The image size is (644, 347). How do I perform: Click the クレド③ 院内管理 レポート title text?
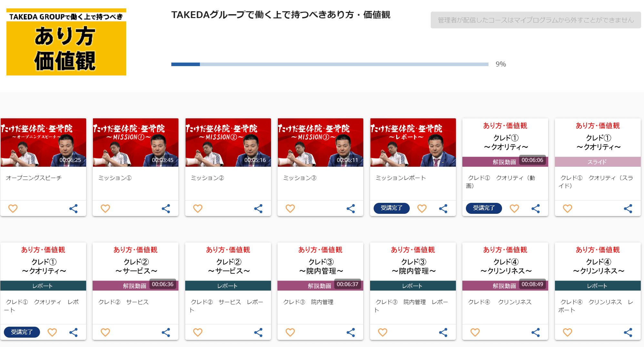pos(411,306)
